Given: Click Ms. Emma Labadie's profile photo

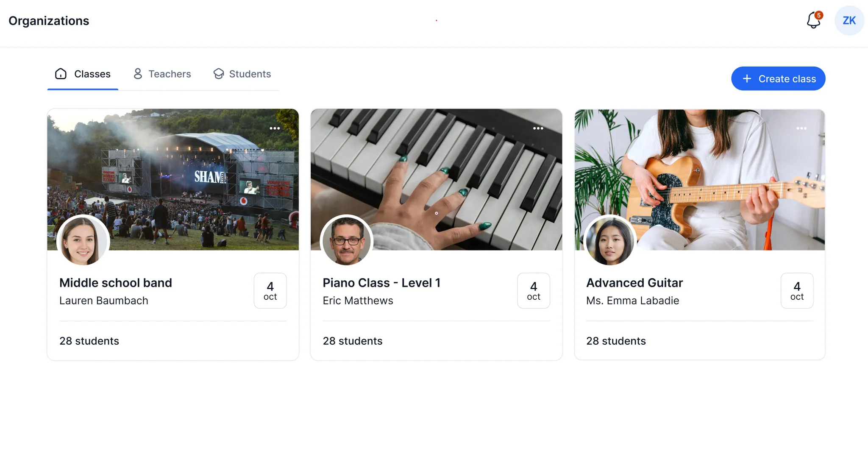Looking at the screenshot, I should click(x=610, y=241).
